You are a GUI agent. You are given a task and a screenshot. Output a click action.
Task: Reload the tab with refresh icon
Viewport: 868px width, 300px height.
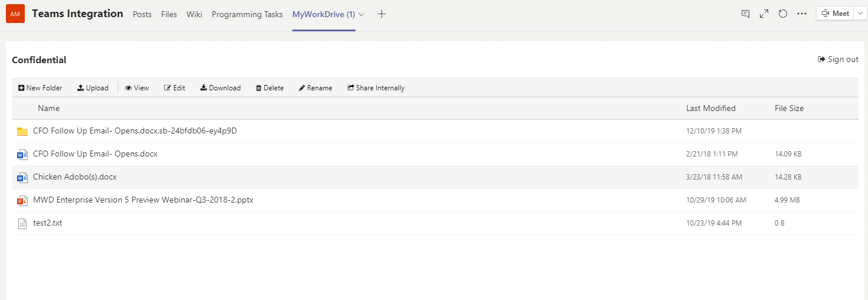[783, 14]
